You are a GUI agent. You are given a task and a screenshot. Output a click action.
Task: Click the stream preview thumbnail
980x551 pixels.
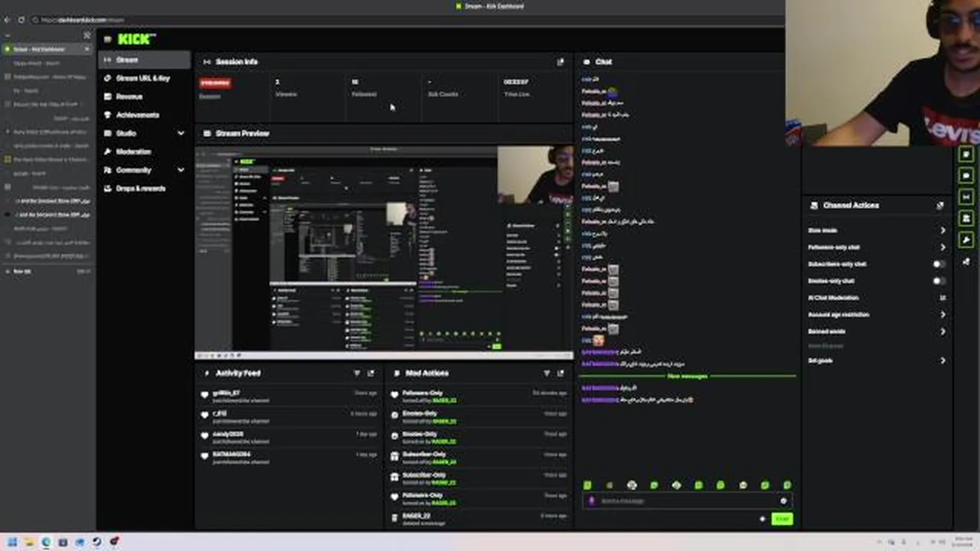384,252
